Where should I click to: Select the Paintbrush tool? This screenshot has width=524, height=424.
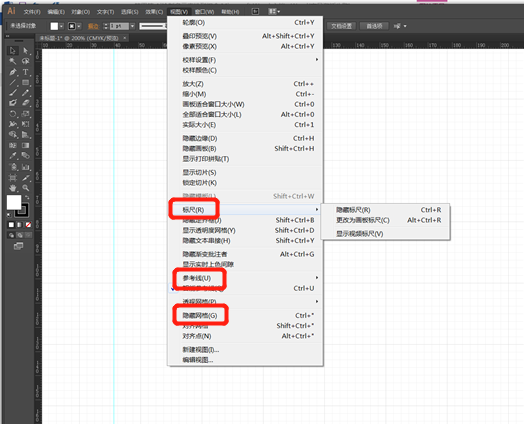click(x=13, y=93)
